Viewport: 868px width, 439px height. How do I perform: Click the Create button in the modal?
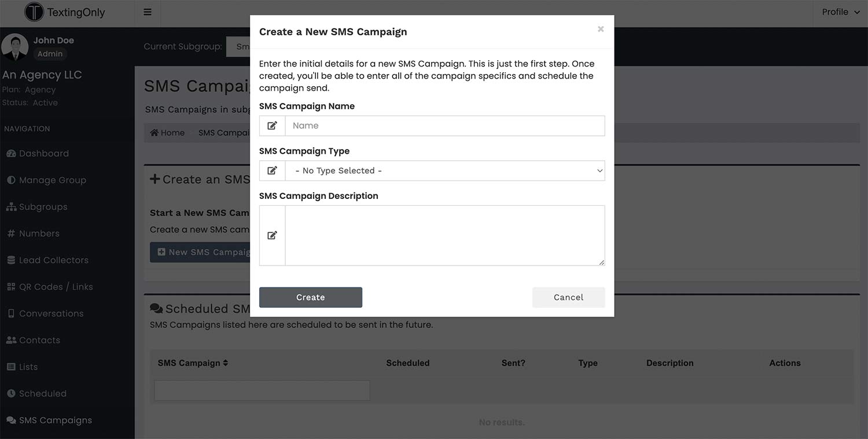[x=310, y=297]
